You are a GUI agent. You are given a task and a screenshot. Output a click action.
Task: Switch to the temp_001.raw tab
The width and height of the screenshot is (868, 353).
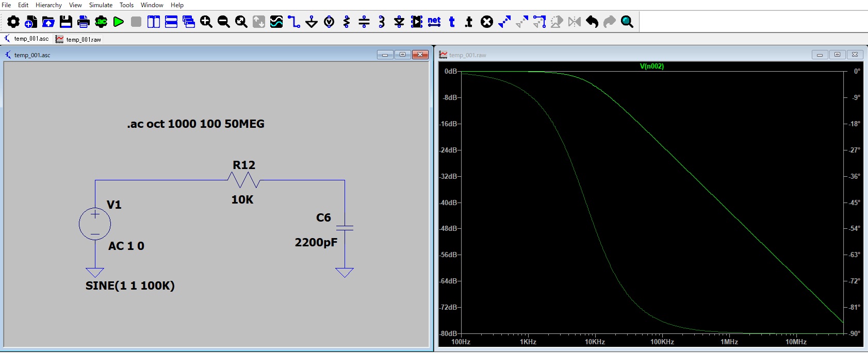pyautogui.click(x=79, y=39)
